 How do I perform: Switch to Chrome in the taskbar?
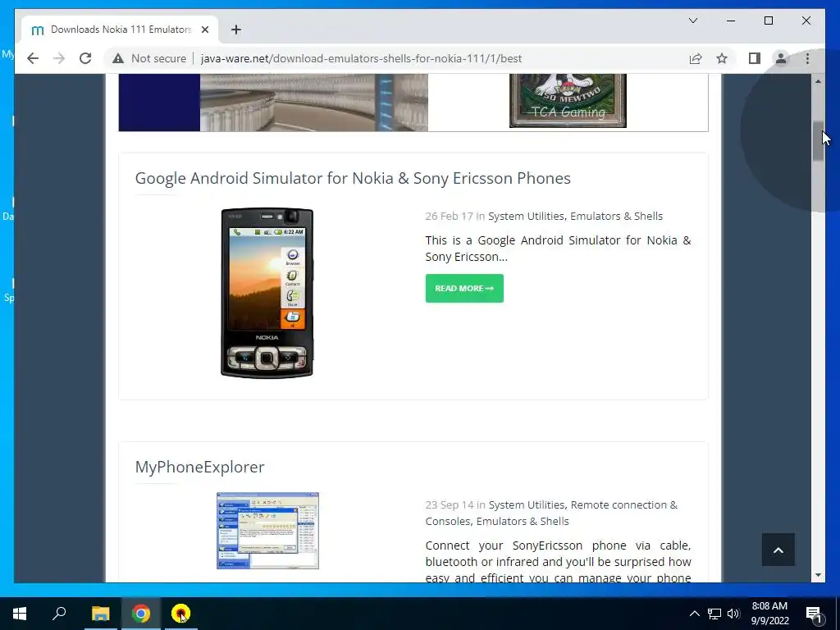[141, 614]
